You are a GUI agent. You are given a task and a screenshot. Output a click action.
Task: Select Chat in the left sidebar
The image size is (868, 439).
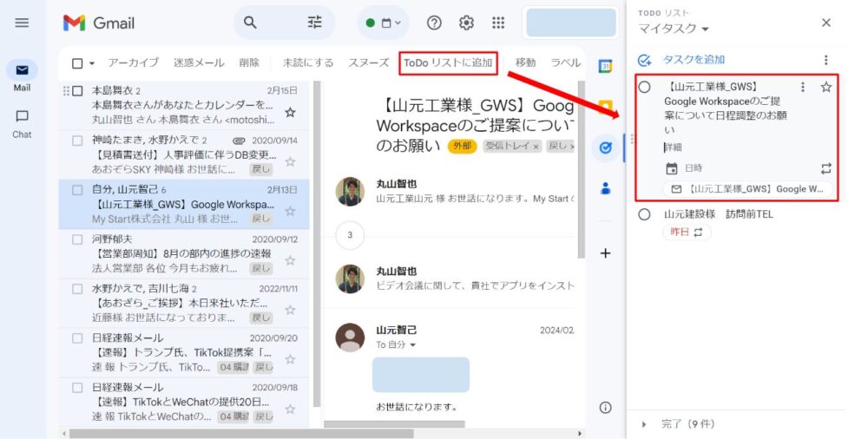pyautogui.click(x=23, y=123)
